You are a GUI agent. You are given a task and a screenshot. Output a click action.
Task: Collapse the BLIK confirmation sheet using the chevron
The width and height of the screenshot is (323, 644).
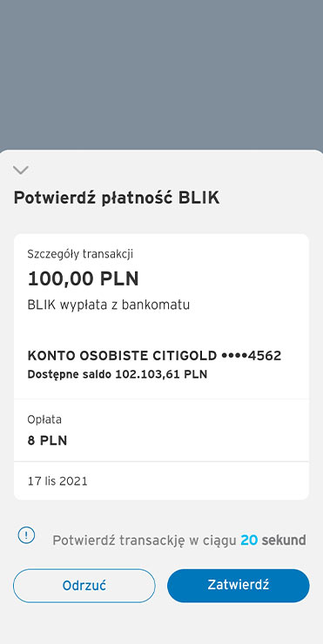click(21, 170)
